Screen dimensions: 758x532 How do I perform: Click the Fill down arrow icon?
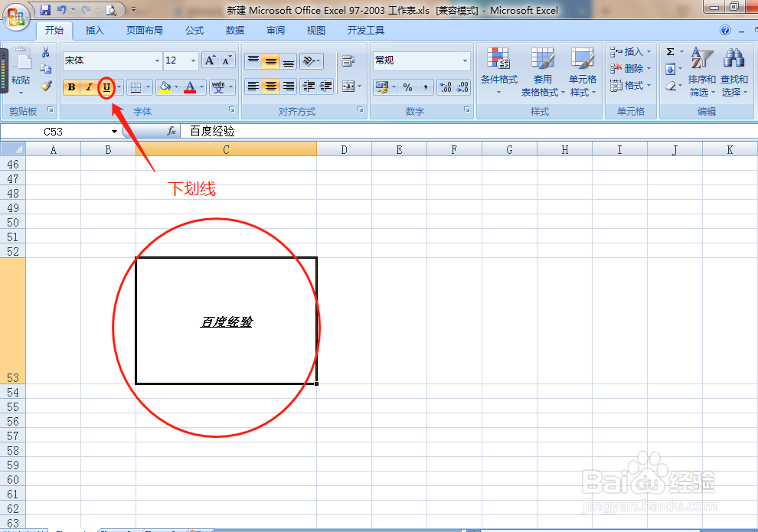pos(671,69)
